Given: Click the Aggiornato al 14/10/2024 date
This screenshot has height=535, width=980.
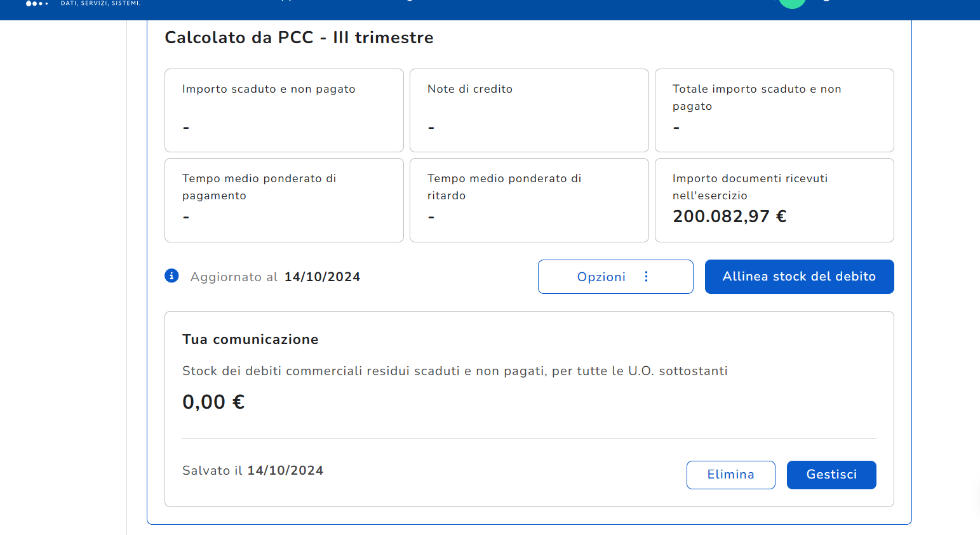Looking at the screenshot, I should tap(322, 277).
